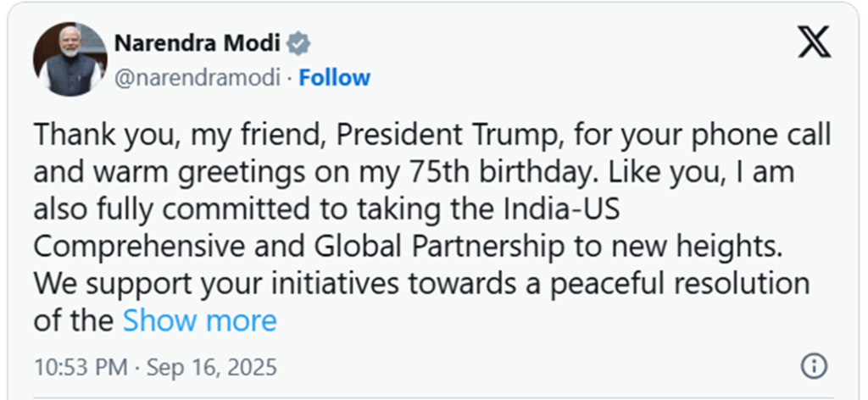Click the 10:53 PM time text

pyautogui.click(x=81, y=367)
